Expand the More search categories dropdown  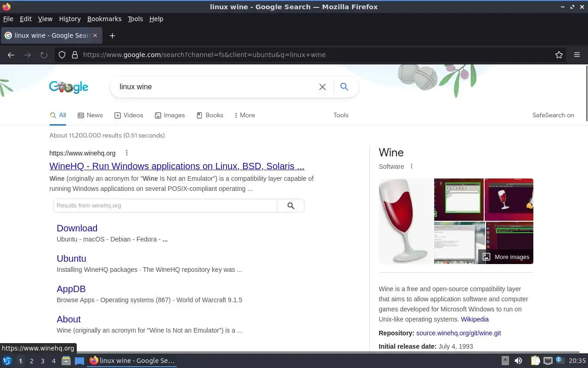(x=244, y=115)
